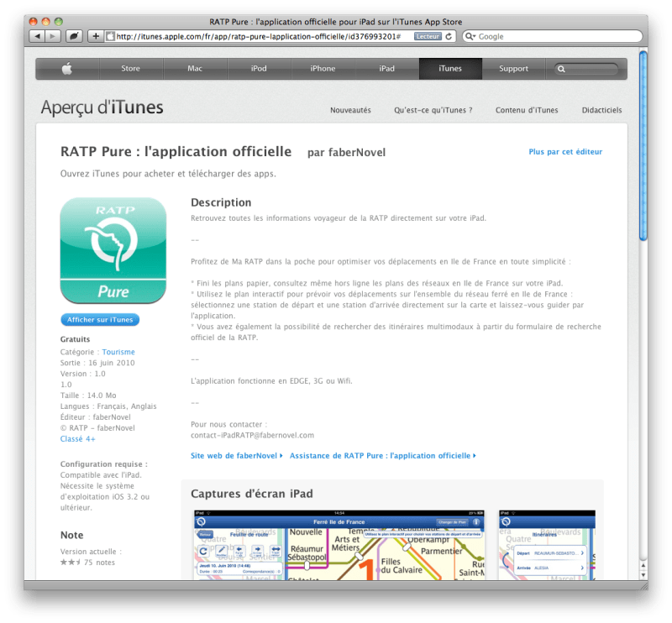The image size is (672, 623).
Task: Click the Aperçu d'iTunes title
Action: click(102, 107)
